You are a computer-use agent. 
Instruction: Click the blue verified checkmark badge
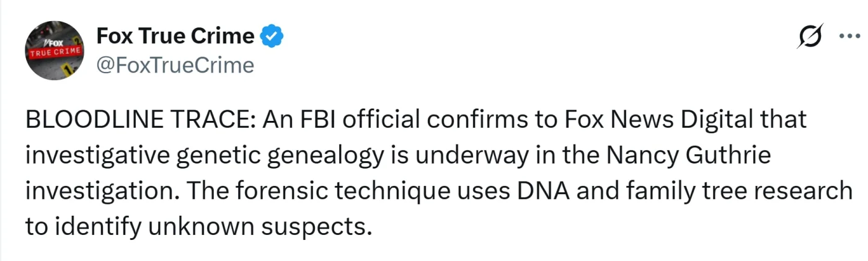pyautogui.click(x=271, y=37)
